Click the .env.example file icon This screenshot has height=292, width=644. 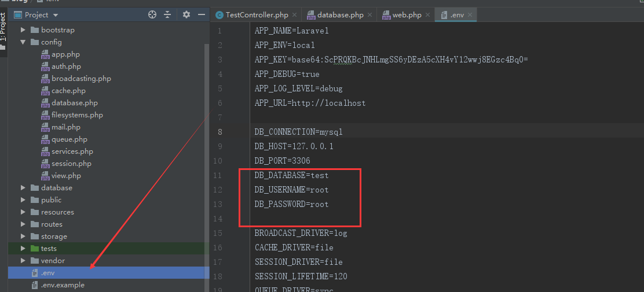35,285
